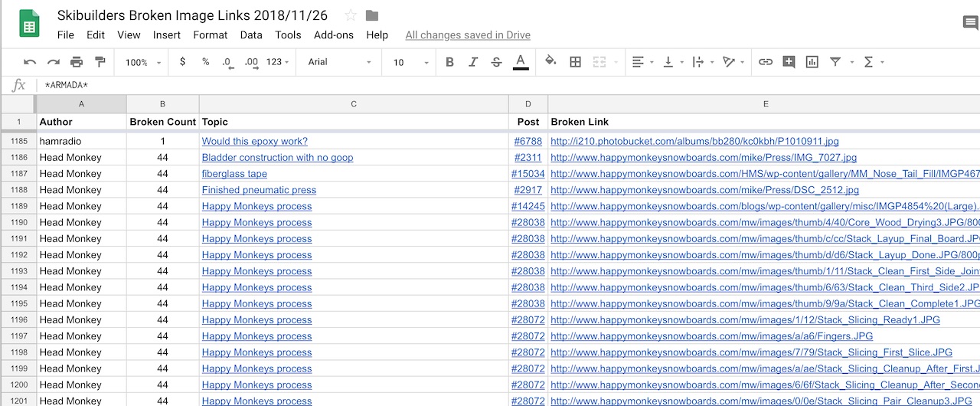Screen dimensions: 980x406
Task: Open the Google Sheets home icon
Action: tap(29, 25)
